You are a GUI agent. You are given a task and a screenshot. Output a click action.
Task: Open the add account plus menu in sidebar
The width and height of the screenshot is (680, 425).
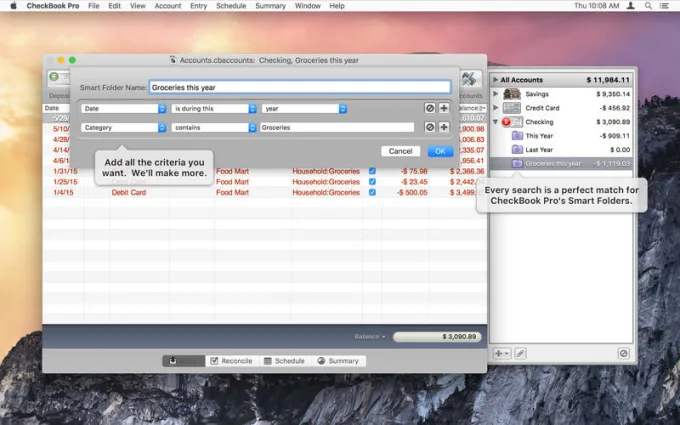coord(502,353)
